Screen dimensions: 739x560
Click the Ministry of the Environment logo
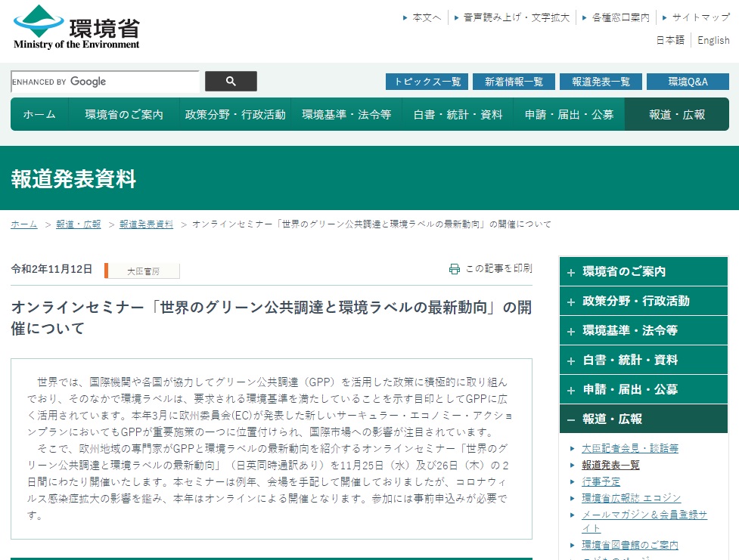(x=76, y=28)
